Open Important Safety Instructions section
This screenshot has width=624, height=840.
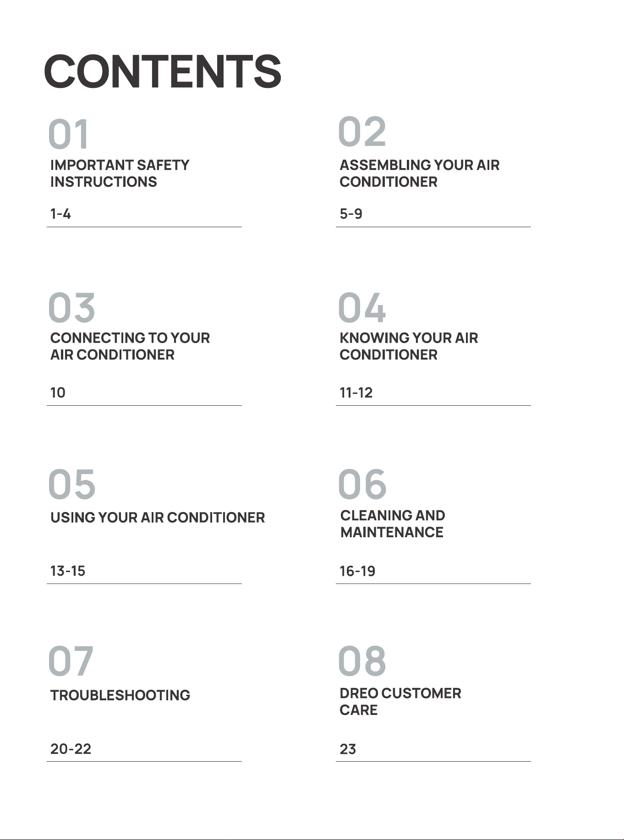120,173
